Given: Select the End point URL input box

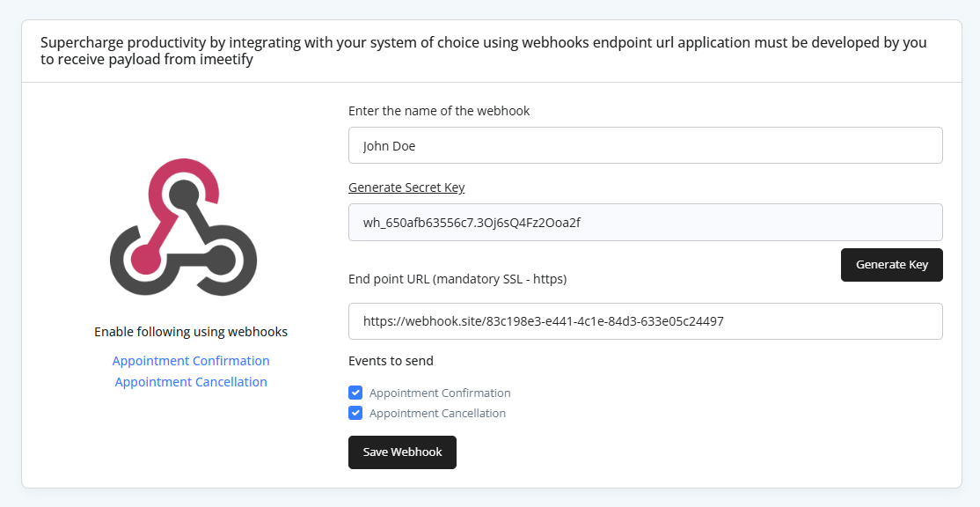Looking at the screenshot, I should point(645,321).
